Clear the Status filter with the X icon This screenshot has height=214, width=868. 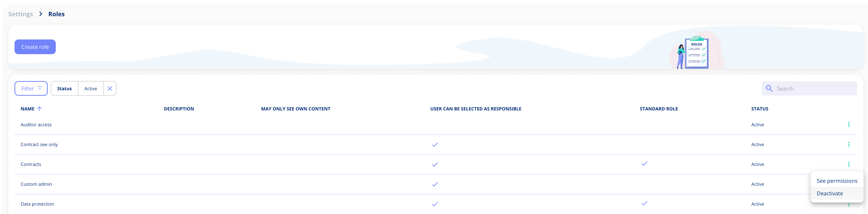[109, 88]
